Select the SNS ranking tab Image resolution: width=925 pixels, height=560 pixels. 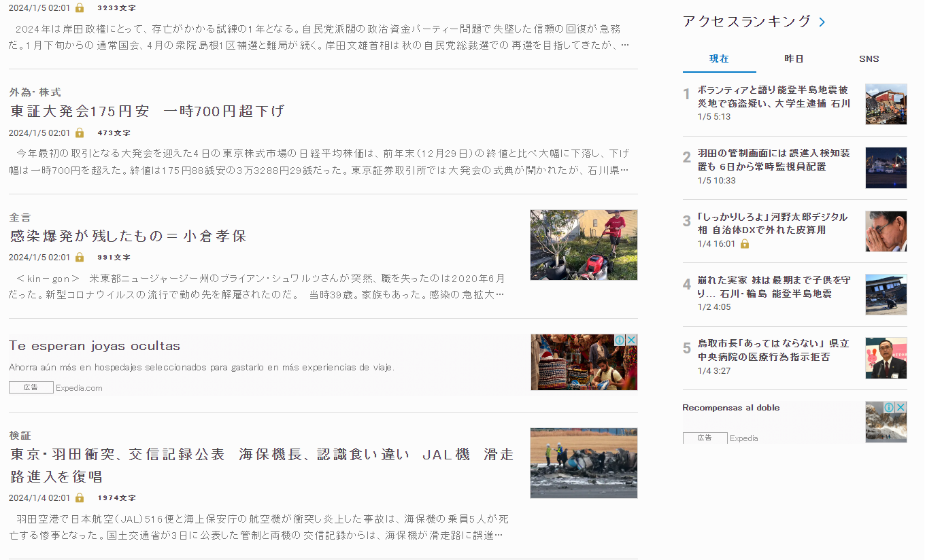pos(869,59)
